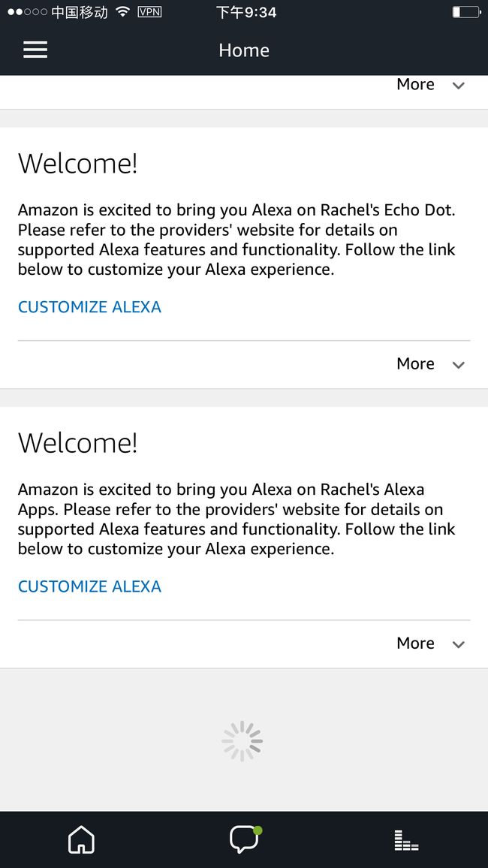Expand chevron under Echo Dot welcome card
The width and height of the screenshot is (488, 868).
tap(458, 365)
